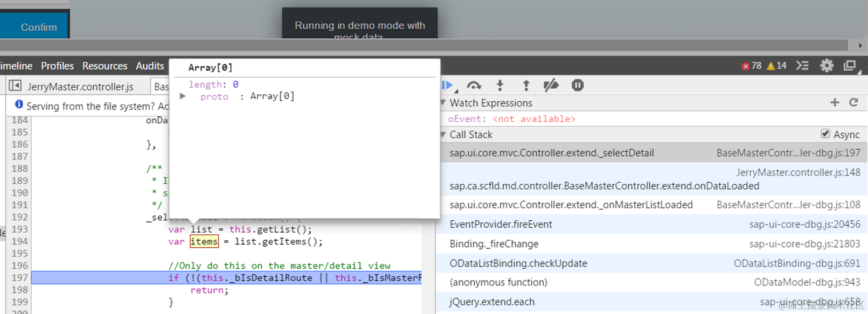868x314 pixels.
Task: Click line number 193 in gutter
Action: click(19, 229)
